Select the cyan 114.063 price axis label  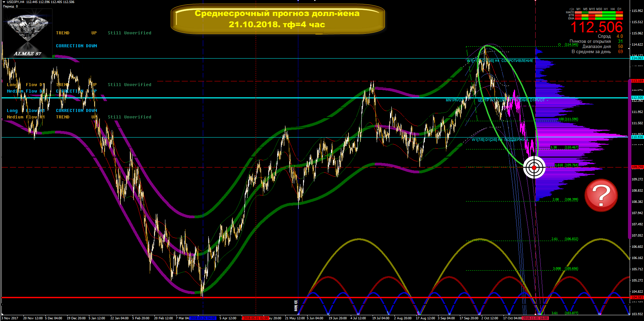point(637,58)
